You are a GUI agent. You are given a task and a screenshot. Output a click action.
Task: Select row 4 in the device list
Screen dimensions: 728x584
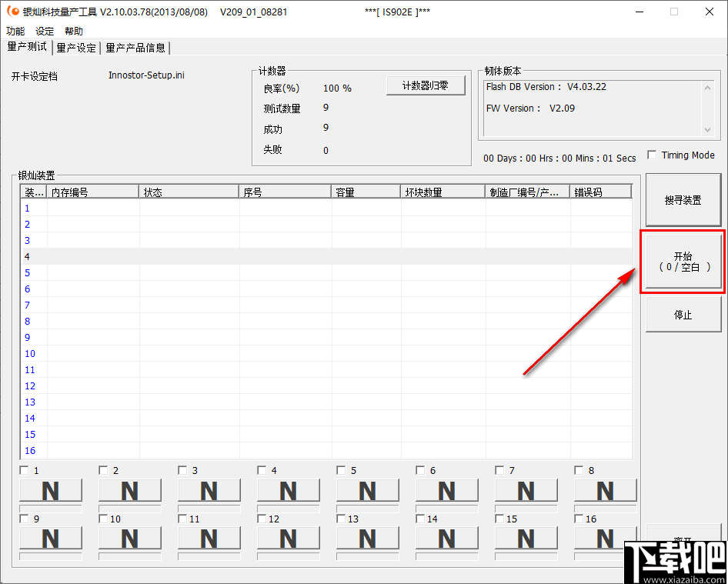154,256
